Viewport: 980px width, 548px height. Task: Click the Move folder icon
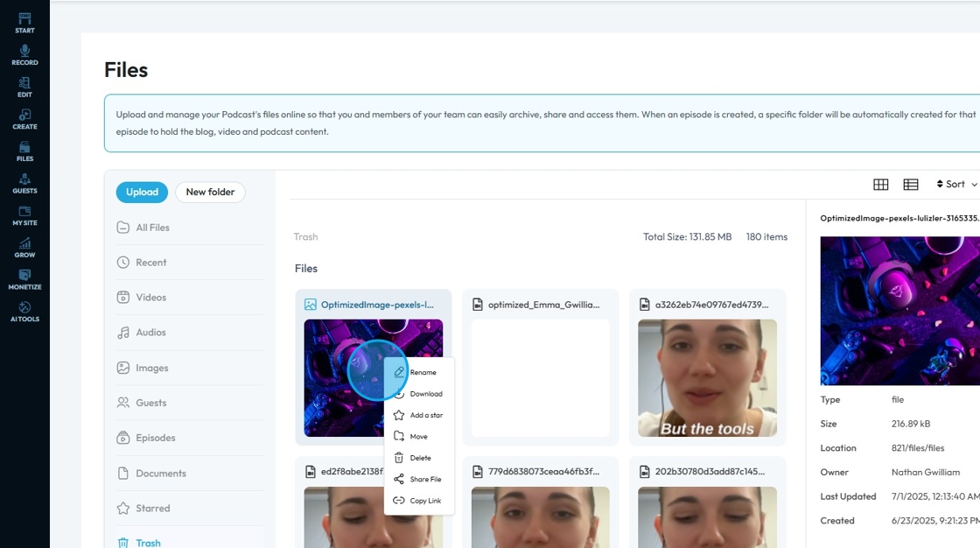point(399,436)
